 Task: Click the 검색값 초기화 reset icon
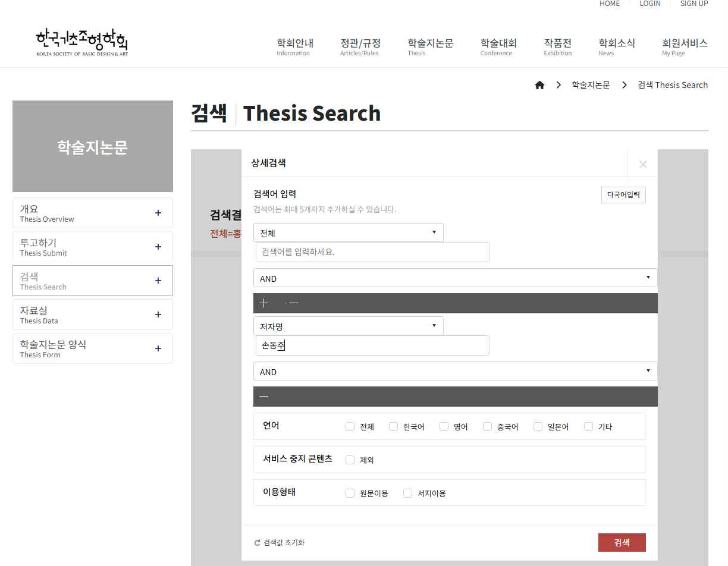click(258, 543)
